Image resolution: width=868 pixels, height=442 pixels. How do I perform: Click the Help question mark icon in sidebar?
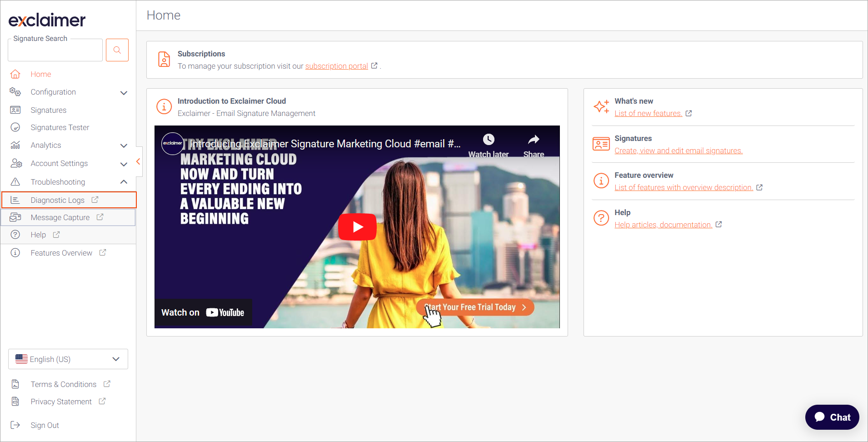point(15,235)
